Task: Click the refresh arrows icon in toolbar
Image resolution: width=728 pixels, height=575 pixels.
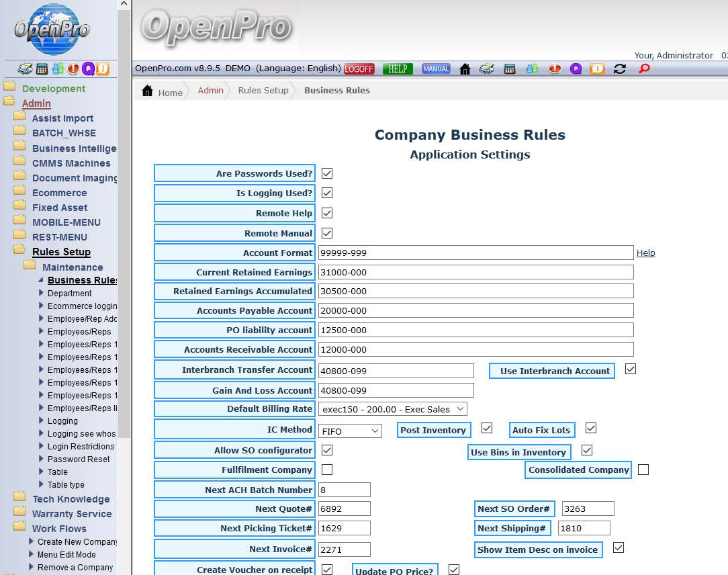Action: [620, 69]
